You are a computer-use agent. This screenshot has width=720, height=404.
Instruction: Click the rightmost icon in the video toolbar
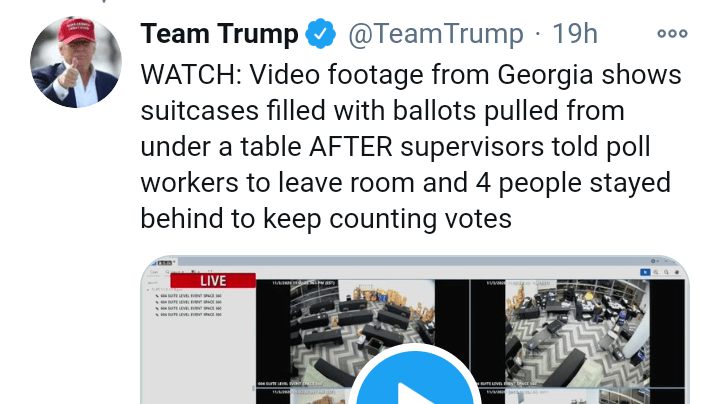(x=677, y=272)
